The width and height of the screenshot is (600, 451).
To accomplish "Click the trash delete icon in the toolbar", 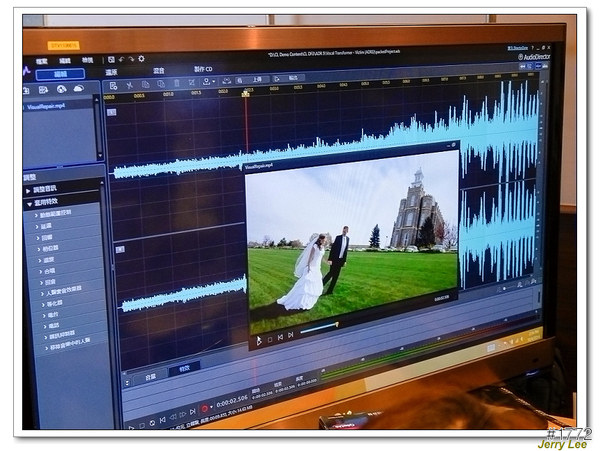I will point(176,83).
